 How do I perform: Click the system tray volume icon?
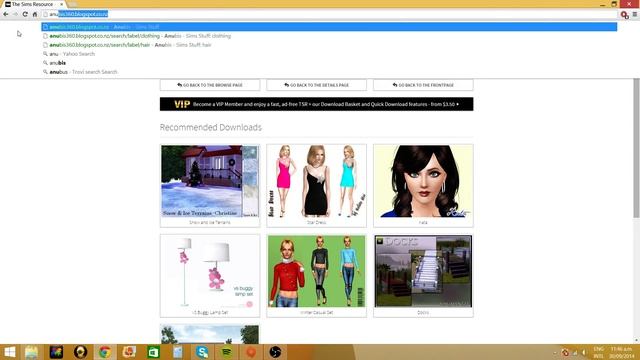(x=584, y=352)
